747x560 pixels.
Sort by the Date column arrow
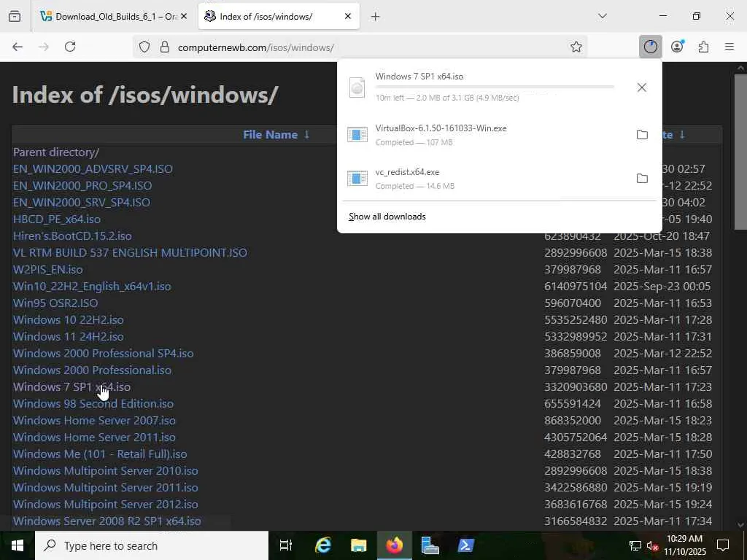(682, 135)
